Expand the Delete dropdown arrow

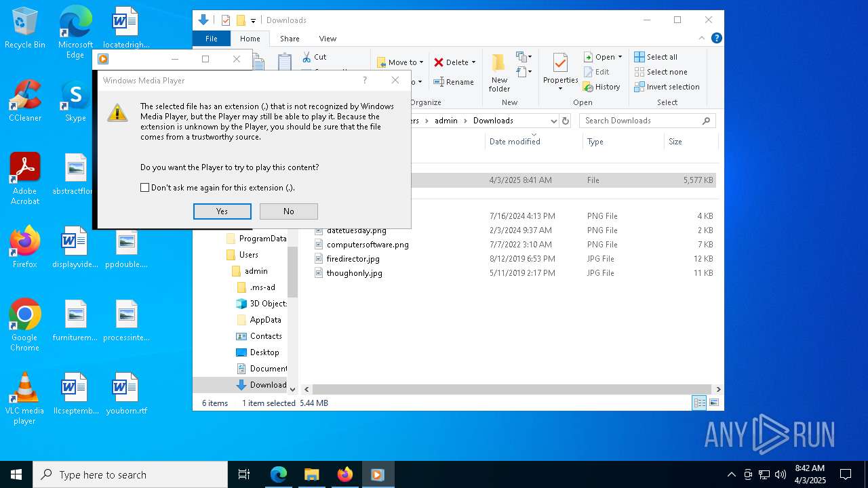click(x=473, y=62)
